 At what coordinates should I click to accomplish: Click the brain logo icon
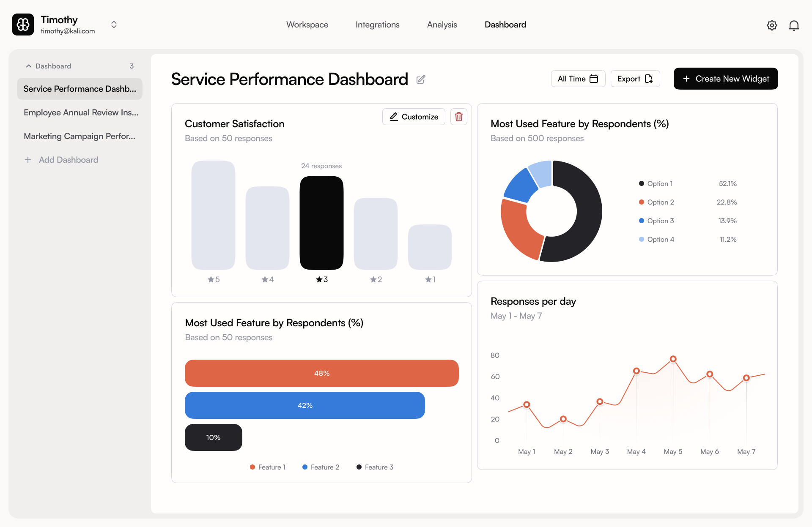[x=23, y=25]
